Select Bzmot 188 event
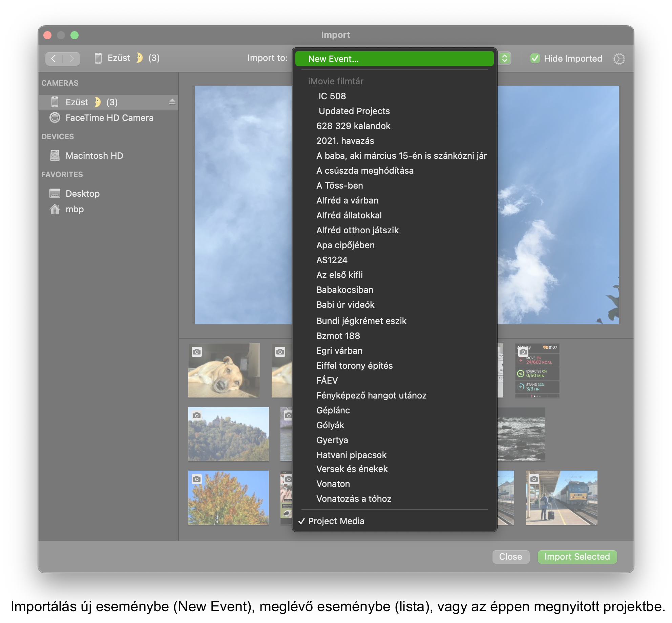Viewport: 672px width, 623px height. pos(395,336)
